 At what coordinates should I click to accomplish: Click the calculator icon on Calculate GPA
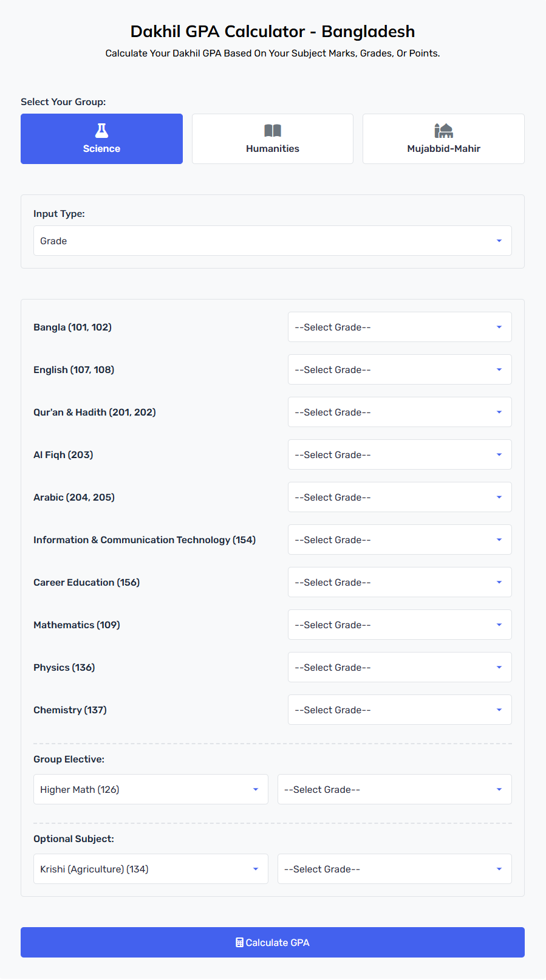pyautogui.click(x=239, y=942)
